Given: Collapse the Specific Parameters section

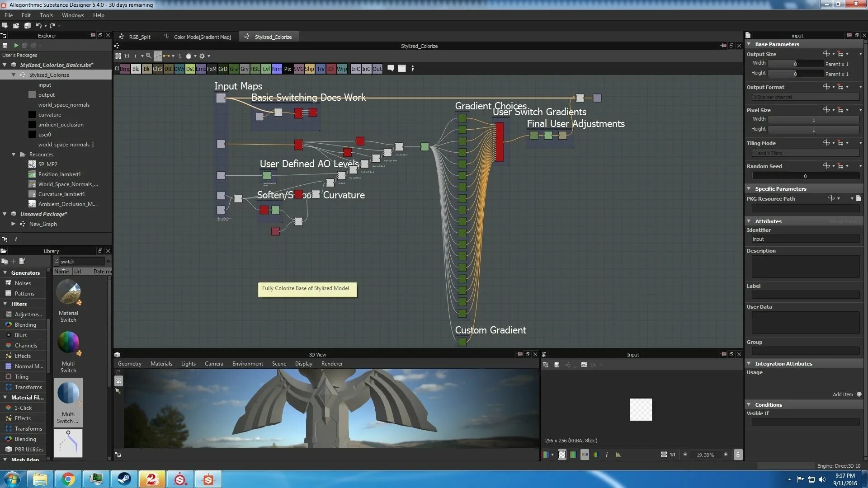Looking at the screenshot, I should coord(749,189).
